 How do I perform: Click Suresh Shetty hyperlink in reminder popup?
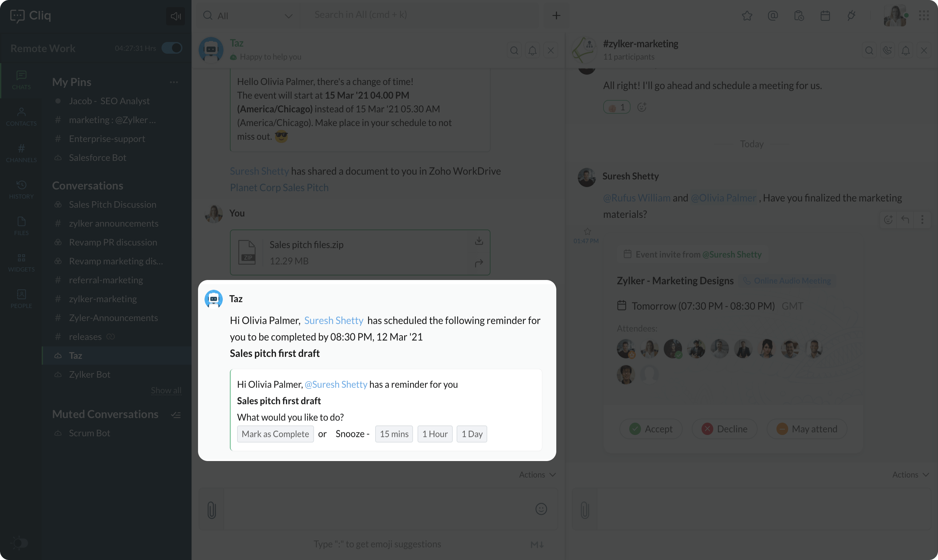pyautogui.click(x=333, y=321)
